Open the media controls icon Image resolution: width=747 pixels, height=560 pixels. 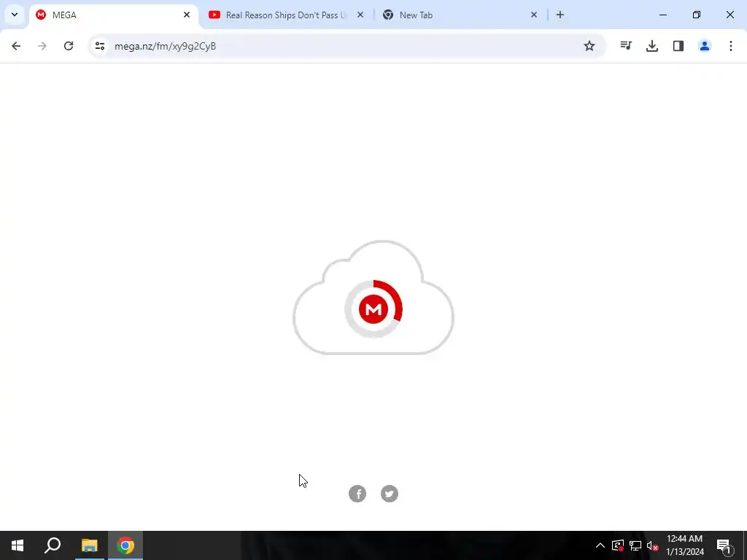pyautogui.click(x=626, y=46)
